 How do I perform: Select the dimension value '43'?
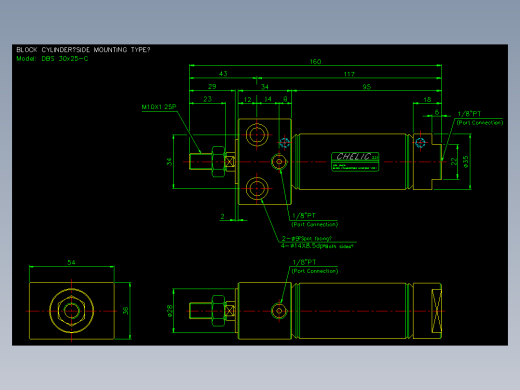(223, 74)
